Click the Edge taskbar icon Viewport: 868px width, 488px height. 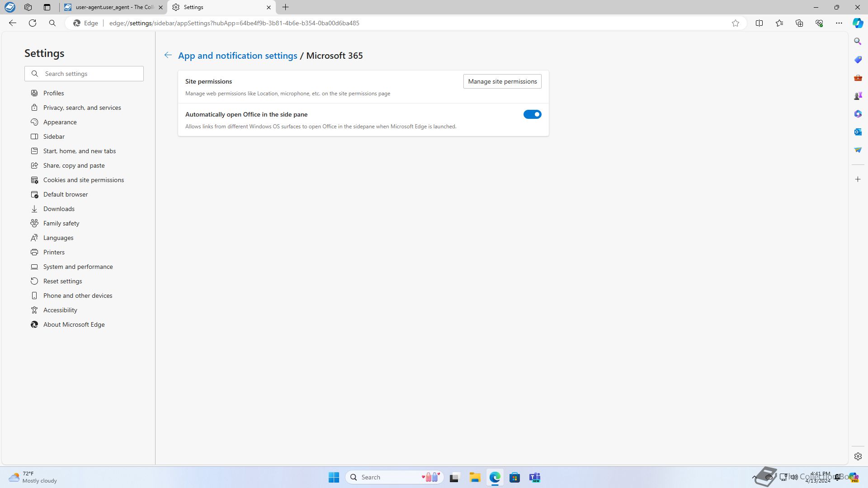pyautogui.click(x=495, y=477)
